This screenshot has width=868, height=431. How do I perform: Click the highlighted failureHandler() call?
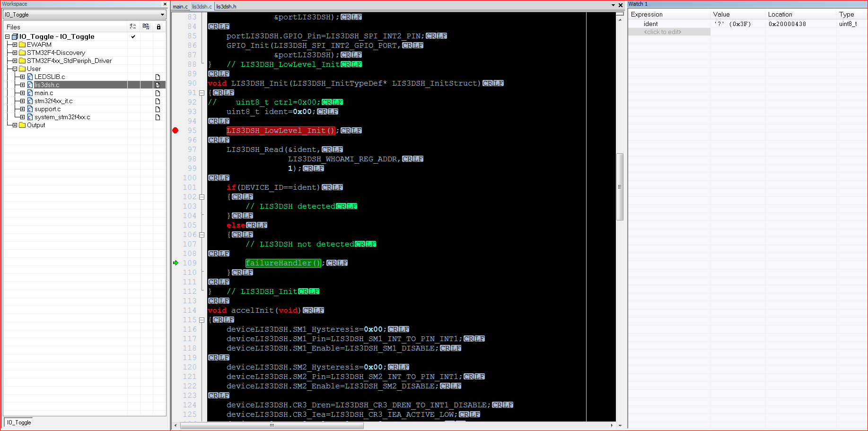(x=283, y=263)
